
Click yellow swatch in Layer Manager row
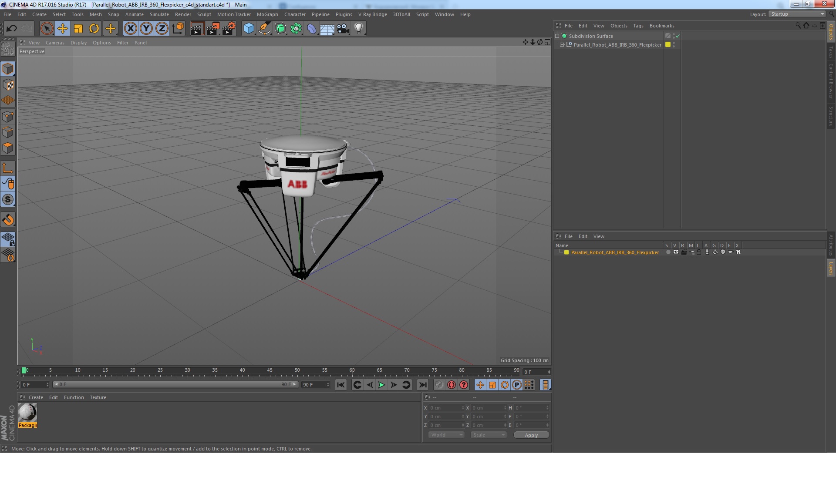tap(566, 252)
